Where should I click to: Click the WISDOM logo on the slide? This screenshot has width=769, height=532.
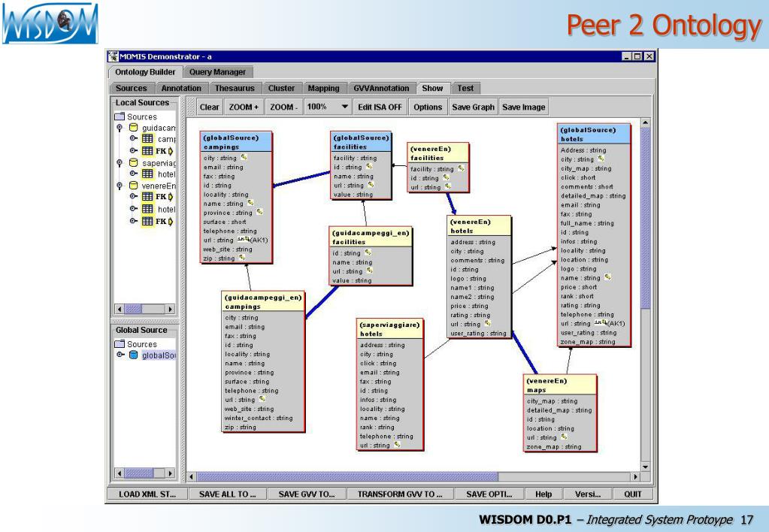pos(50,23)
